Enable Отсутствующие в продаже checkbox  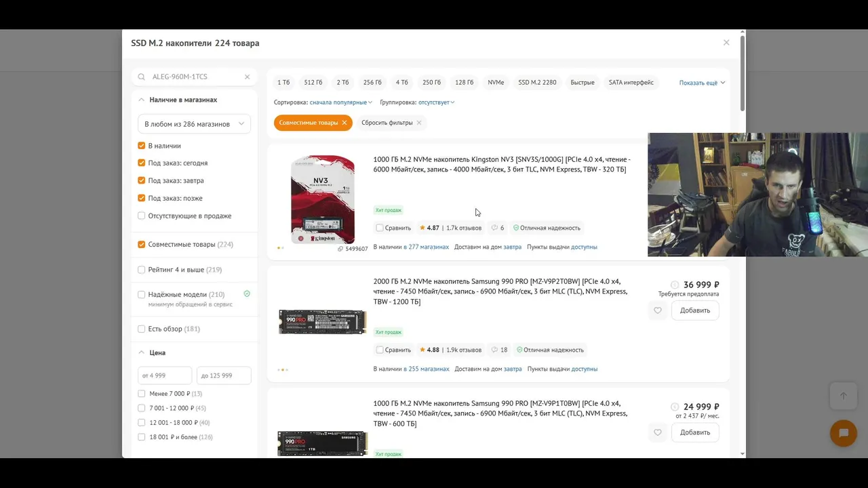[142, 216]
